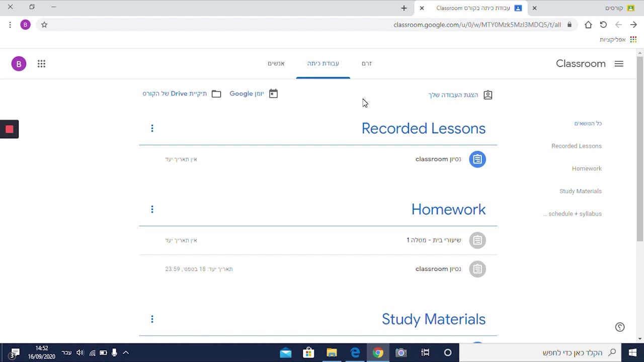
Task: Reload the page
Action: [x=603, y=25]
